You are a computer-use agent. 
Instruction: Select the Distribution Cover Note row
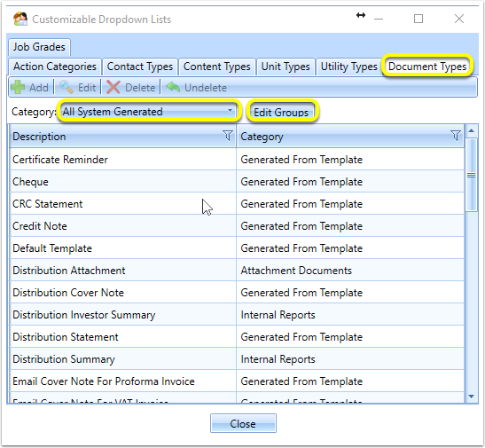pos(237,293)
